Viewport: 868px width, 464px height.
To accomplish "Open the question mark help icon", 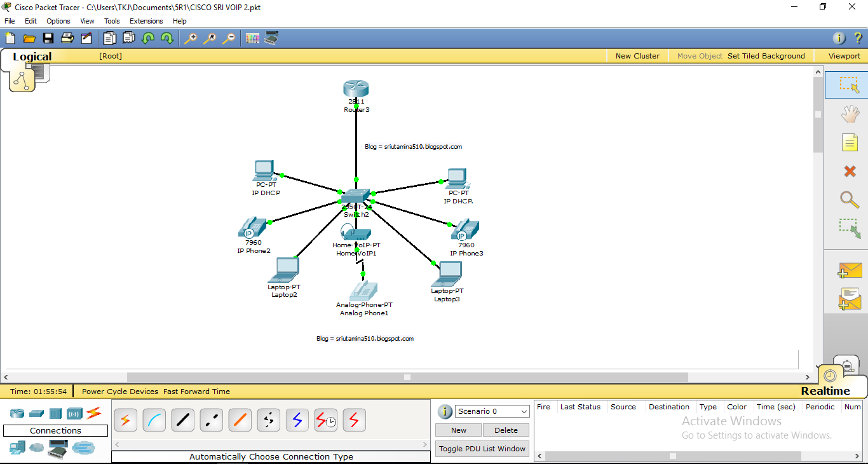I will pyautogui.click(x=858, y=38).
